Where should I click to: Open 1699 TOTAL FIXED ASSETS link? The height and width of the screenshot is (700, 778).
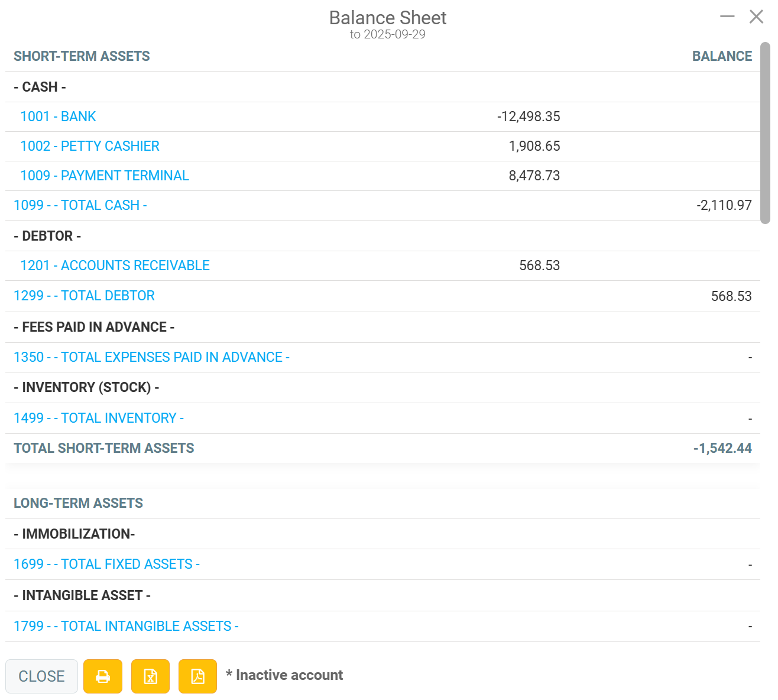tap(106, 564)
